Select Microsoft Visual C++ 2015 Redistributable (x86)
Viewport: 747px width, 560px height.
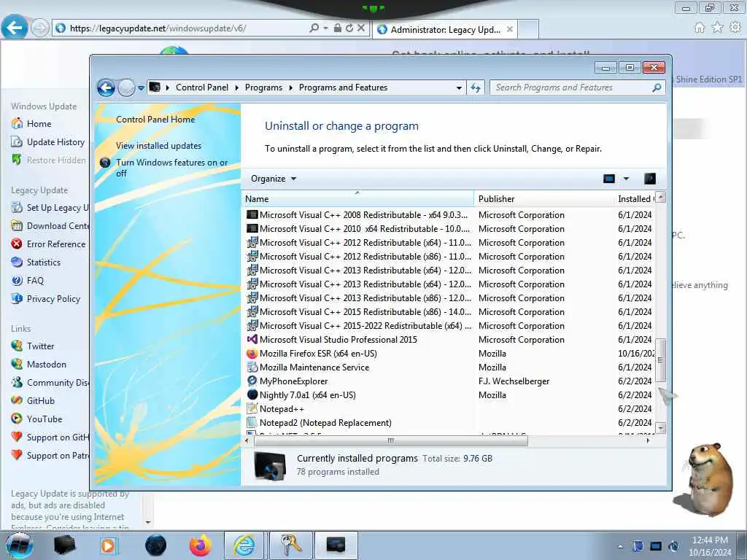pos(365,312)
